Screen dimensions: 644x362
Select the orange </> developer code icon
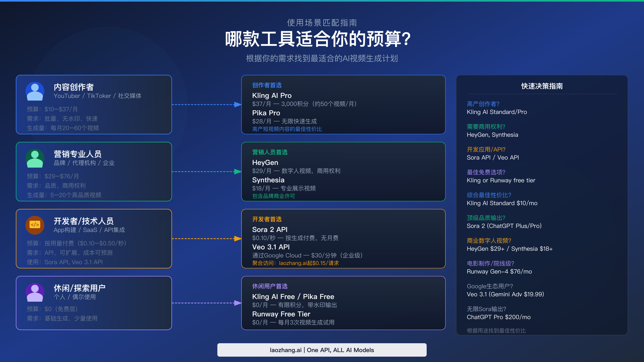tap(35, 225)
